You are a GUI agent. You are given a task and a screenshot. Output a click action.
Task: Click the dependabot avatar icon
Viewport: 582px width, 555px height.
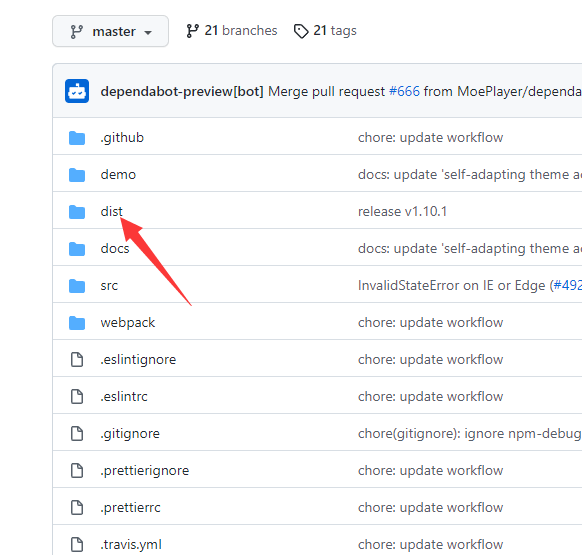coord(77,91)
